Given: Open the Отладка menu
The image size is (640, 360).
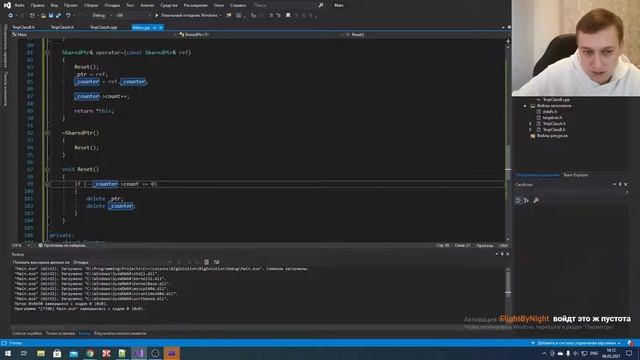Looking at the screenshot, I should tap(112, 5).
